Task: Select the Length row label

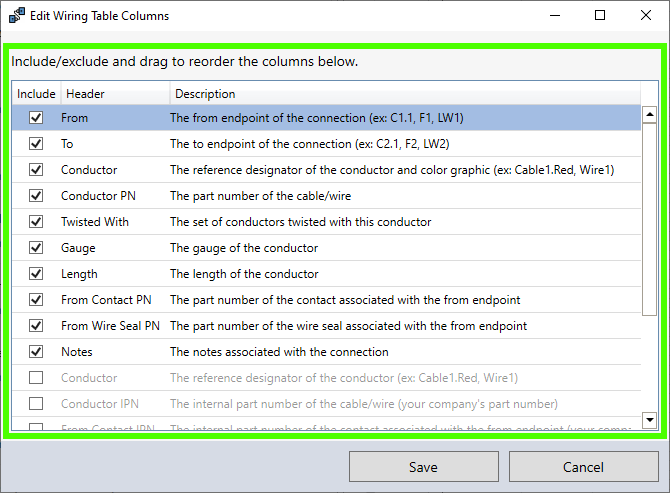Action: (79, 274)
